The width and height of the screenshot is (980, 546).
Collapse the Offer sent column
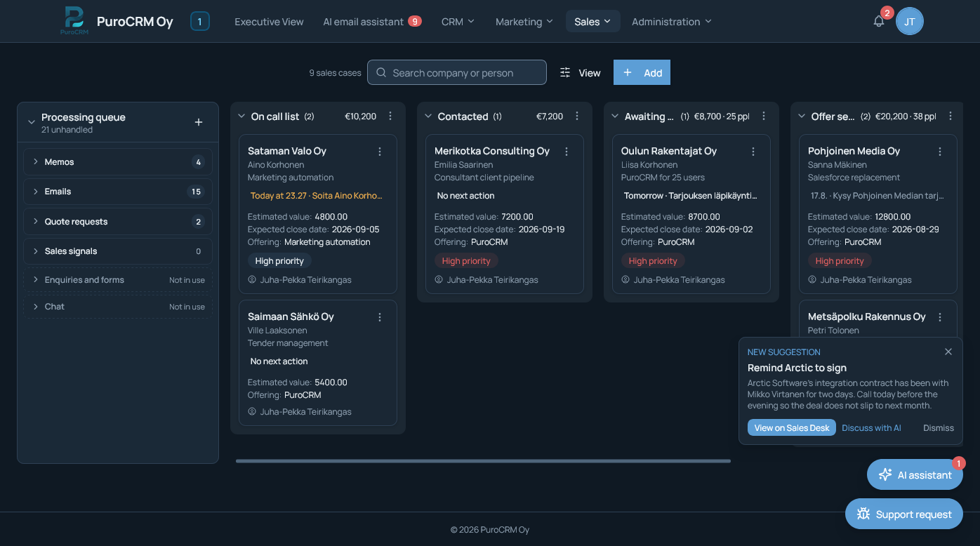coord(802,116)
